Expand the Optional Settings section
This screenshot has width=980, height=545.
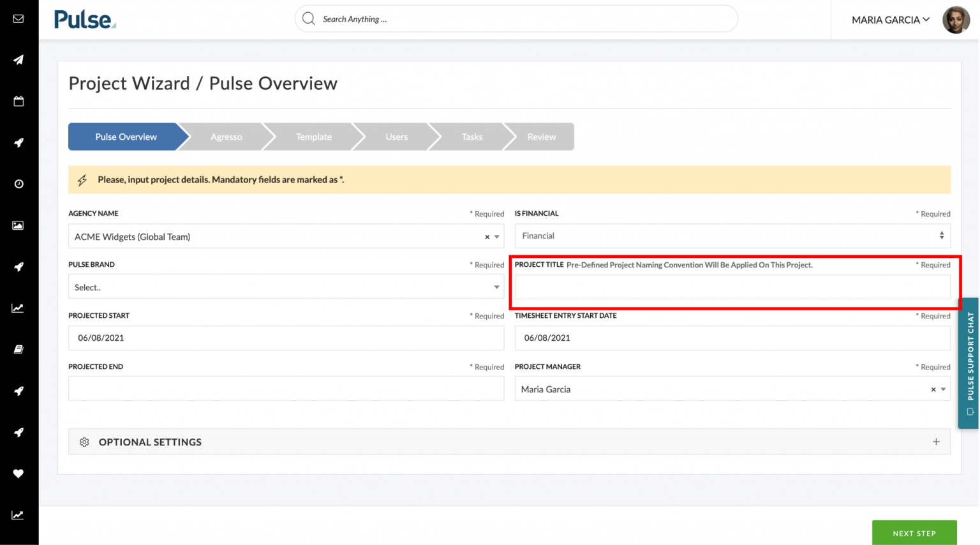point(935,441)
